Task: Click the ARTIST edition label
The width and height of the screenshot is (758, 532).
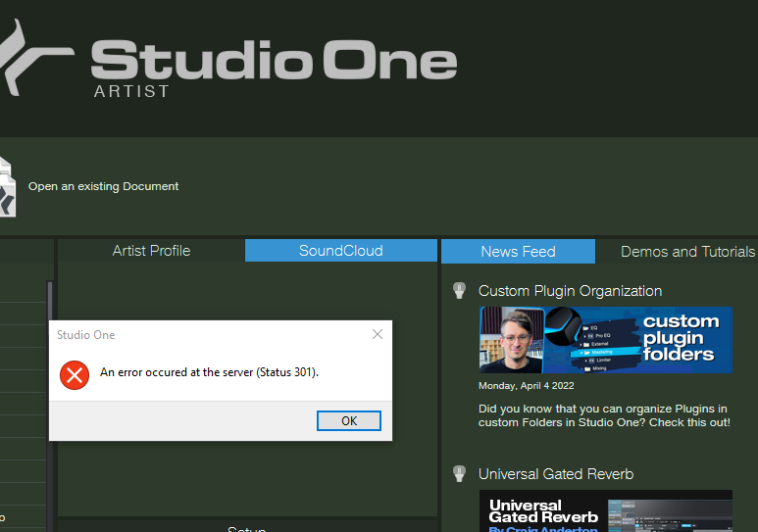Action: pyautogui.click(x=131, y=91)
